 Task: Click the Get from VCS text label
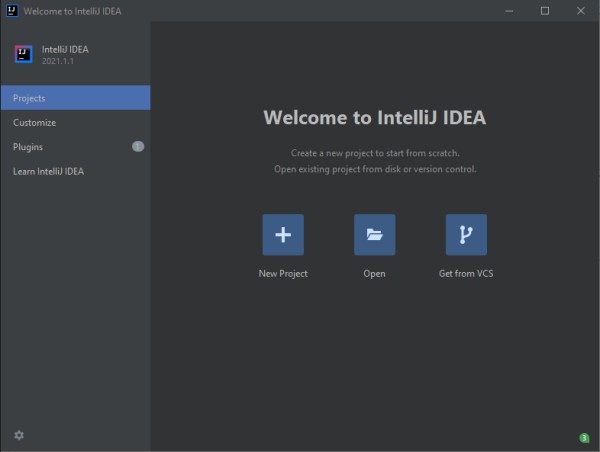(466, 274)
